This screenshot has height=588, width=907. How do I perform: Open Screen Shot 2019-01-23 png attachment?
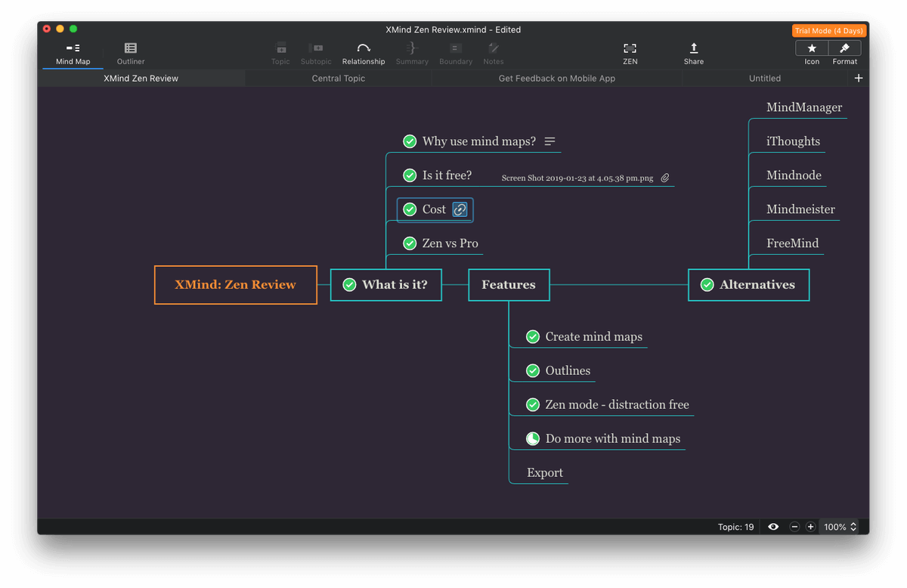click(577, 178)
